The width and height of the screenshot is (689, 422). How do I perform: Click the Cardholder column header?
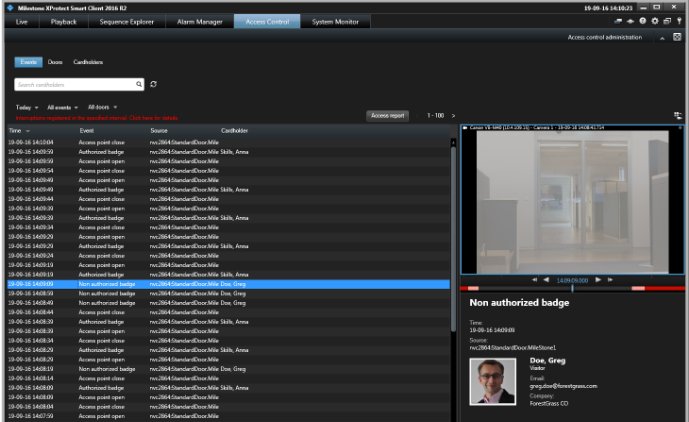234,131
